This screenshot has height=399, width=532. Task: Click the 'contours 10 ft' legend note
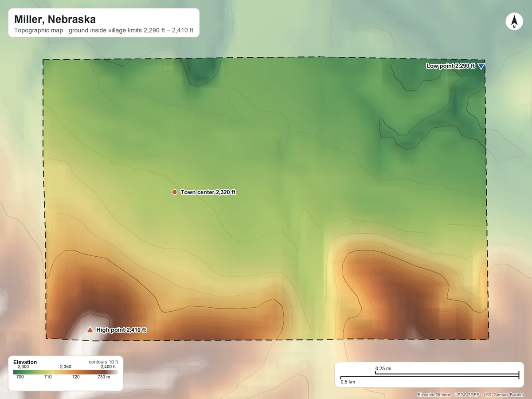pos(103,362)
